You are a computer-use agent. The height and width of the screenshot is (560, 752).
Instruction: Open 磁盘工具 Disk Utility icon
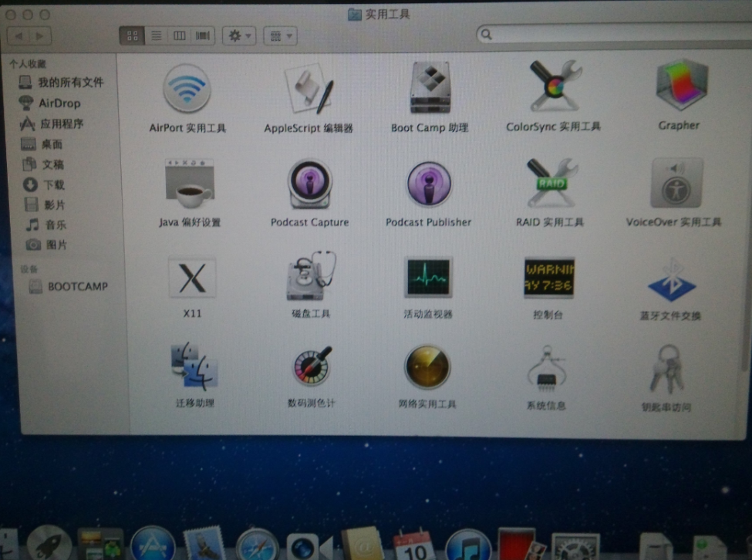click(311, 275)
